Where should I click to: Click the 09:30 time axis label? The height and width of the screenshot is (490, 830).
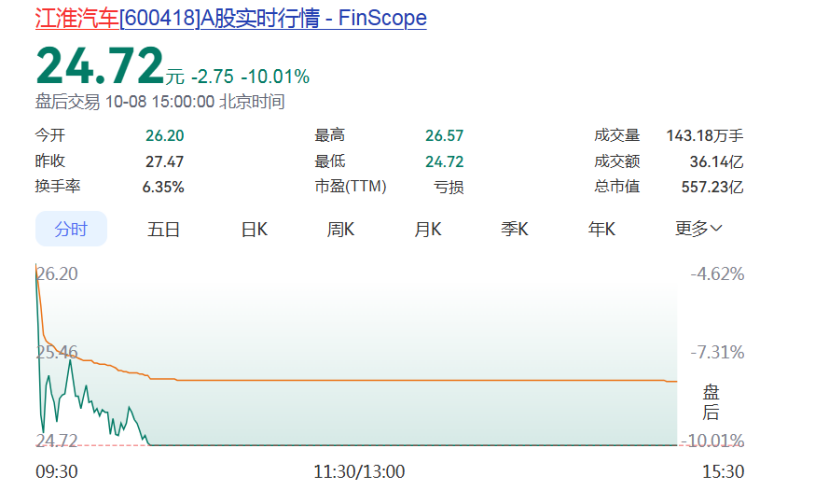[57, 471]
